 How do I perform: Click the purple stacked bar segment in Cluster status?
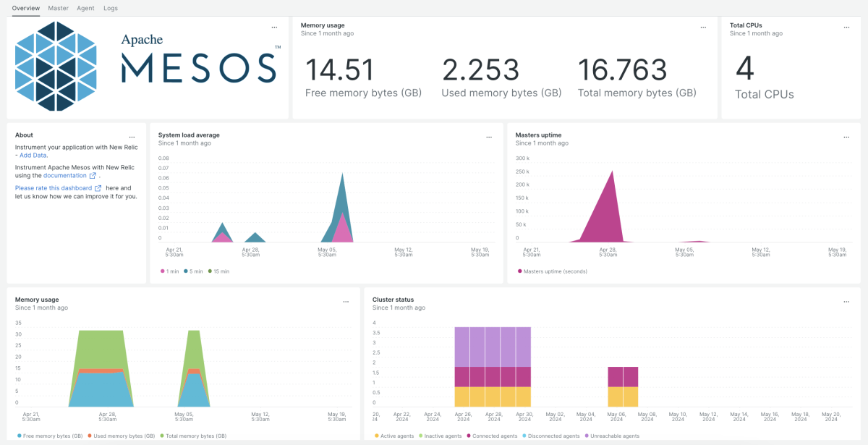tap(493, 347)
